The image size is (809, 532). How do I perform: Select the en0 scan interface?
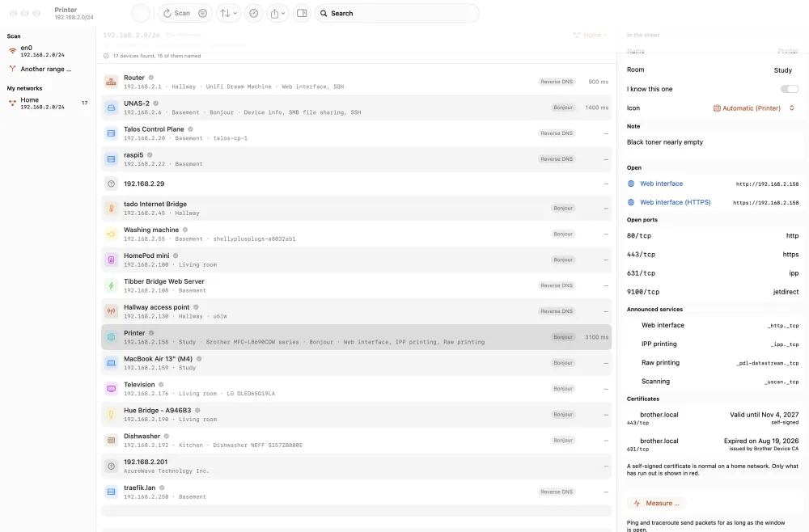(x=47, y=51)
